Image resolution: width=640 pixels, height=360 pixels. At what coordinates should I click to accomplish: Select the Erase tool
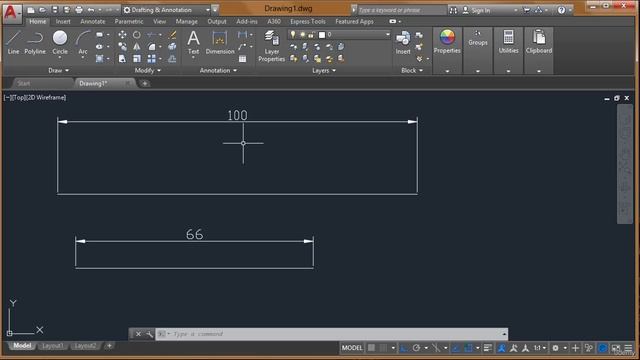tap(172, 35)
